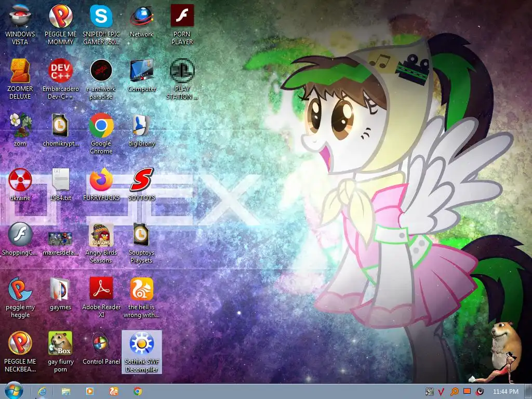Image resolution: width=532 pixels, height=399 pixels.
Task: Open the Network desktop icon
Action: (141, 21)
